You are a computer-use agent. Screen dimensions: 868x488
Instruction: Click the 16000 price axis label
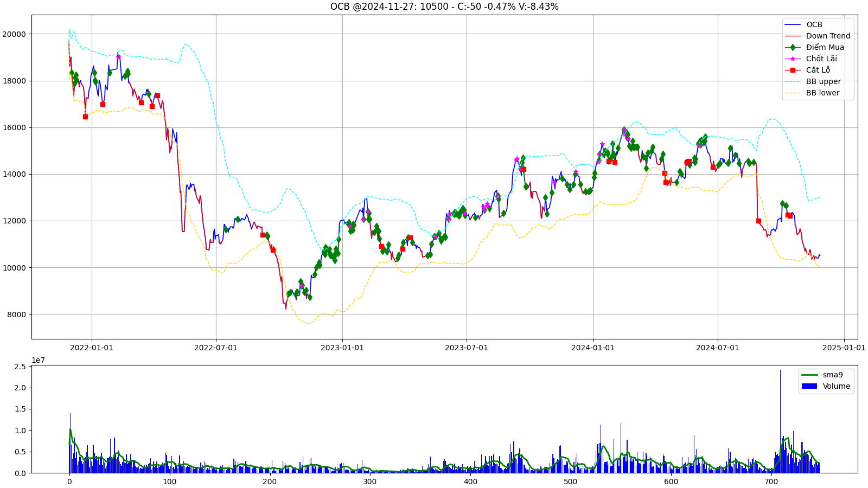[x=14, y=127]
